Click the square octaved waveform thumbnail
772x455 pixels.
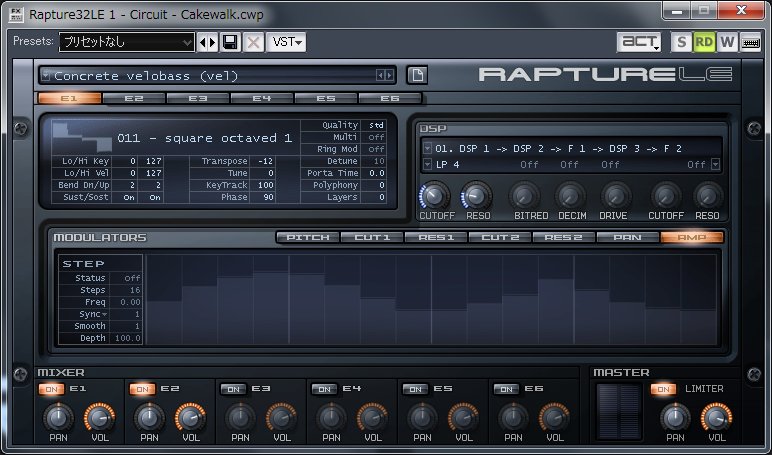pyautogui.click(x=82, y=137)
